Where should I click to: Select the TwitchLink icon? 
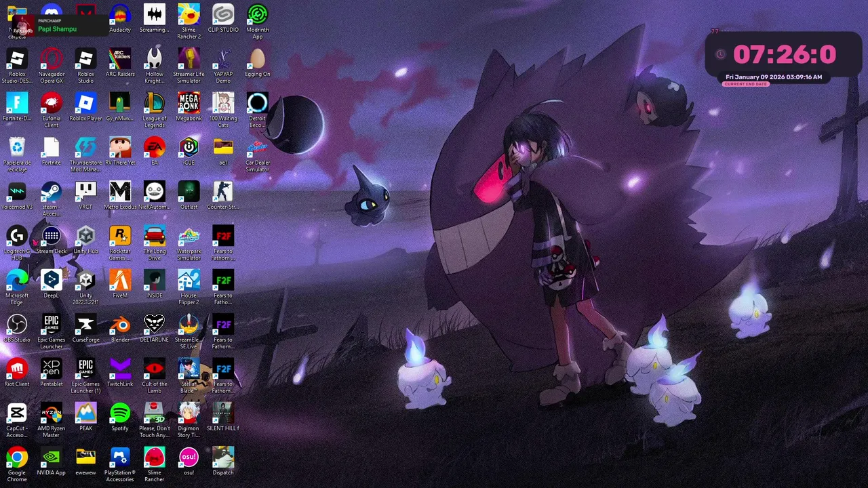tap(120, 369)
